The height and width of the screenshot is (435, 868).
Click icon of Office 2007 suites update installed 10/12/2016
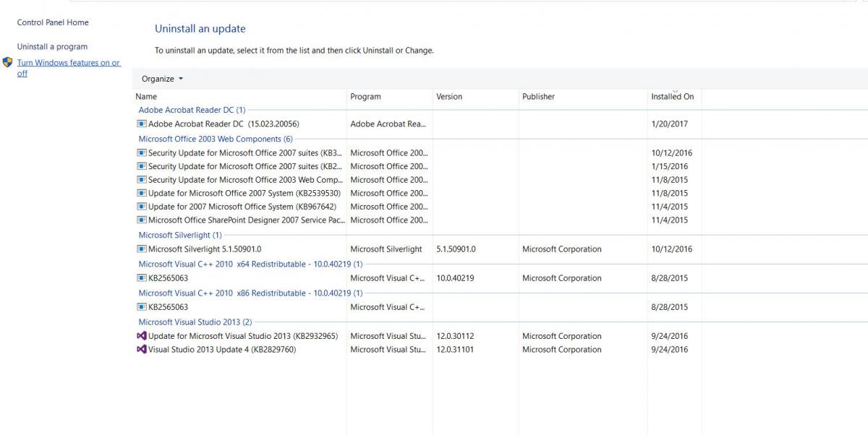pyautogui.click(x=142, y=153)
